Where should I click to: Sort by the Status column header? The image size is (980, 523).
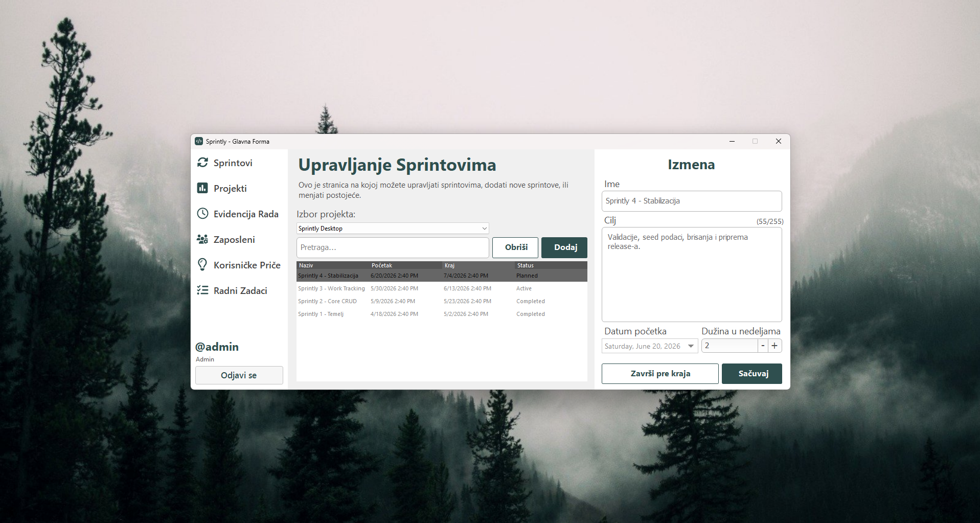(x=551, y=265)
